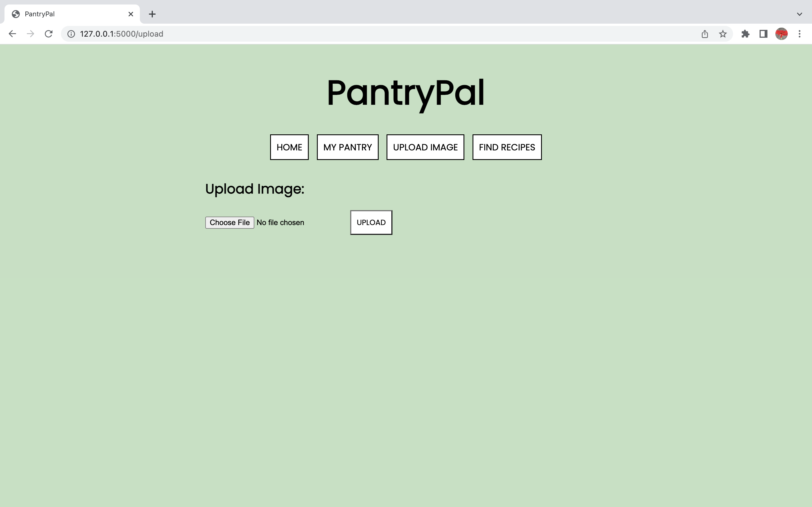Click the browser forward arrow
Image resolution: width=812 pixels, height=507 pixels.
coord(30,34)
